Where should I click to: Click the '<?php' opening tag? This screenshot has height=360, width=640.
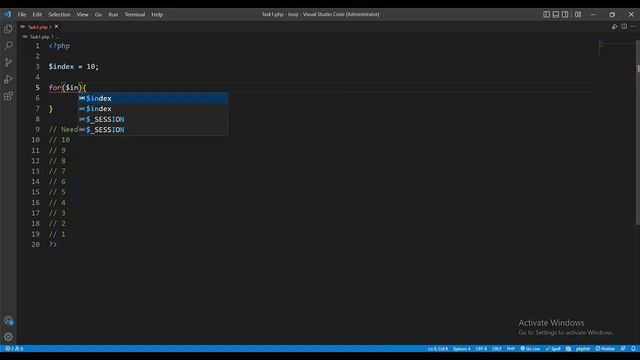point(59,46)
